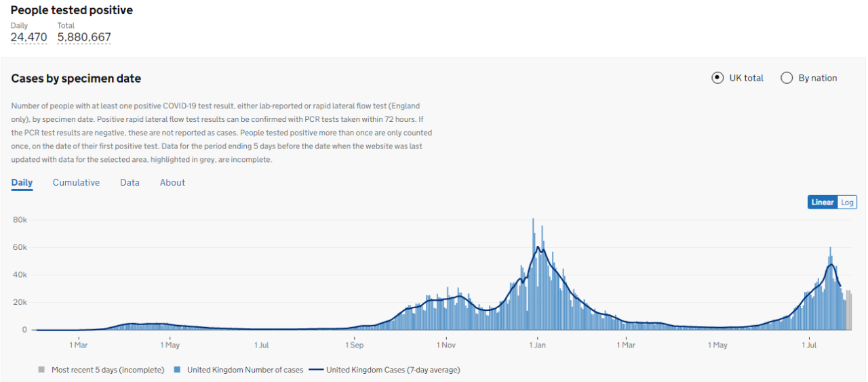Open the Data tab

(x=130, y=182)
